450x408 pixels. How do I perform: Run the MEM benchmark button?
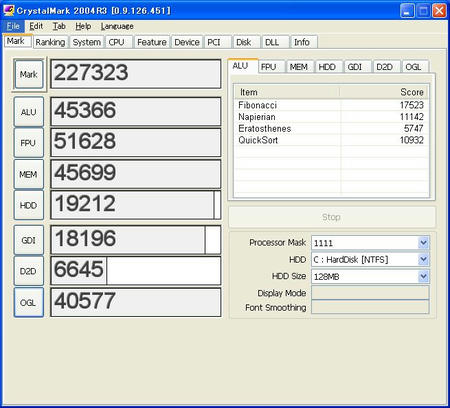pyautogui.click(x=29, y=174)
